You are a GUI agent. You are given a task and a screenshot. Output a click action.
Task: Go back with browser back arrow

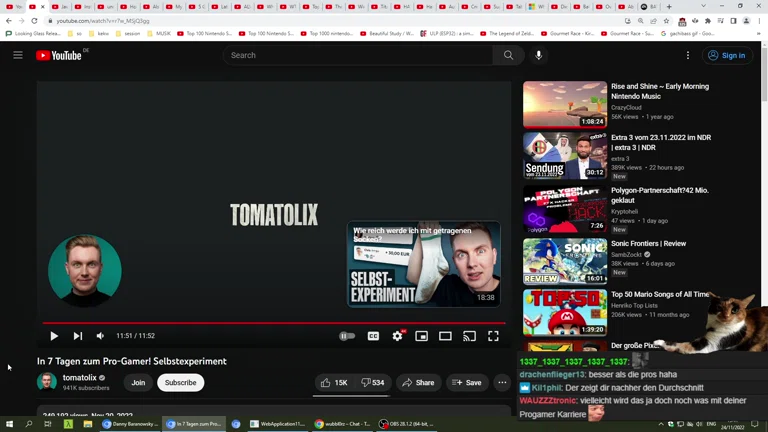(x=9, y=21)
